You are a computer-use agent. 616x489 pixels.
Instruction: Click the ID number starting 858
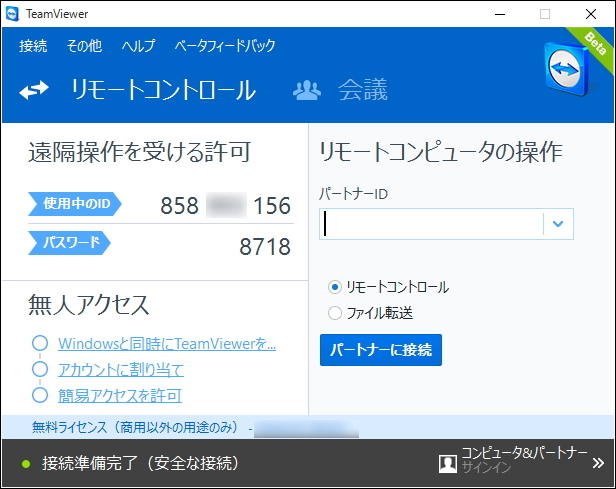[x=226, y=205]
